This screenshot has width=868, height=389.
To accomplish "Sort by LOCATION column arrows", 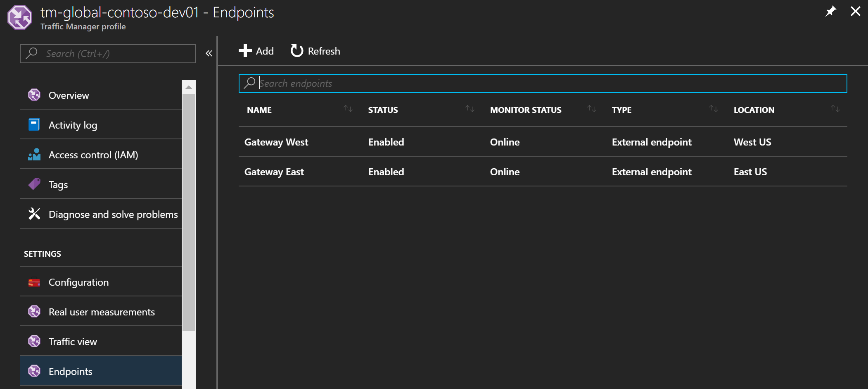I will coord(835,109).
